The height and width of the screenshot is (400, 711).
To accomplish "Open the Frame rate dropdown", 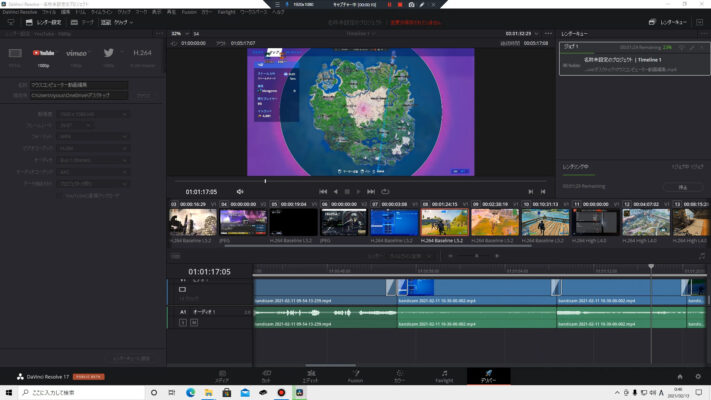I will [x=75, y=125].
